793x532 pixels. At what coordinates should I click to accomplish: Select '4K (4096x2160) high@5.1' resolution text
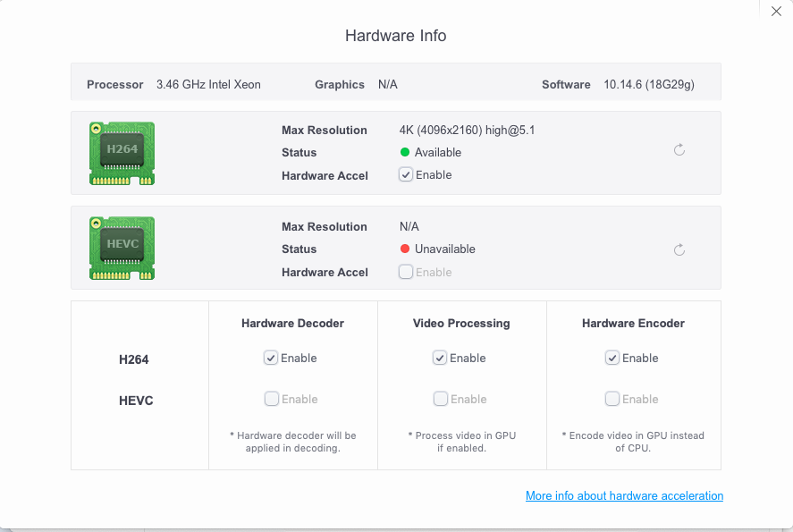click(467, 130)
